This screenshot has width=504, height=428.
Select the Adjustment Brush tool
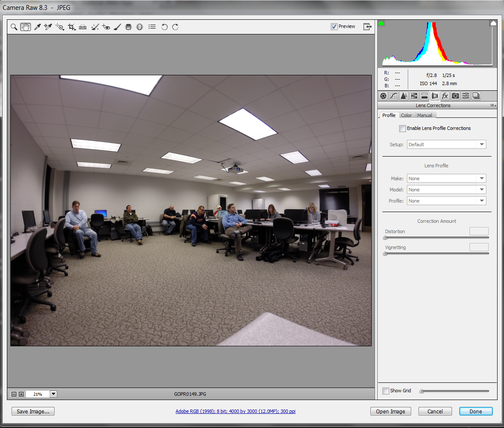pyautogui.click(x=117, y=27)
